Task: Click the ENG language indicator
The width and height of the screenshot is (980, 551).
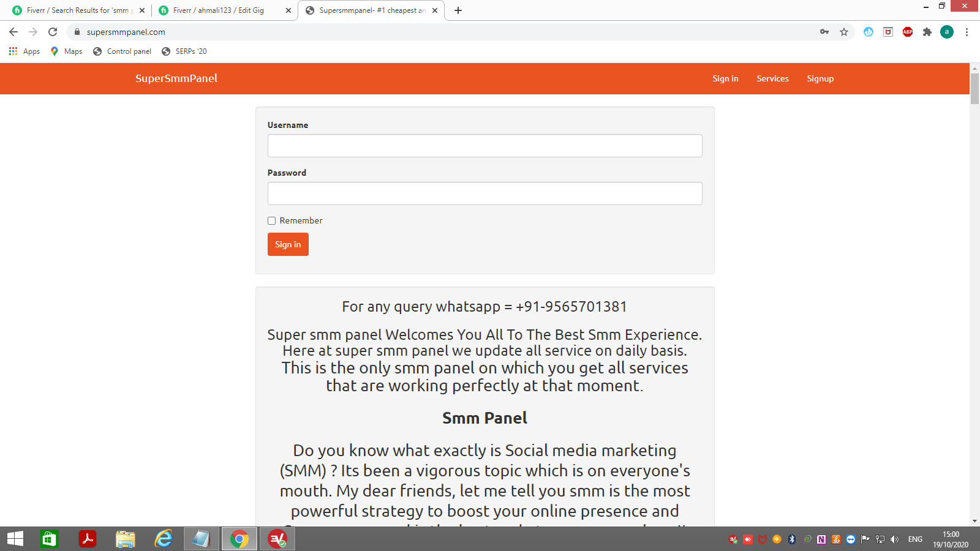Action: click(915, 539)
